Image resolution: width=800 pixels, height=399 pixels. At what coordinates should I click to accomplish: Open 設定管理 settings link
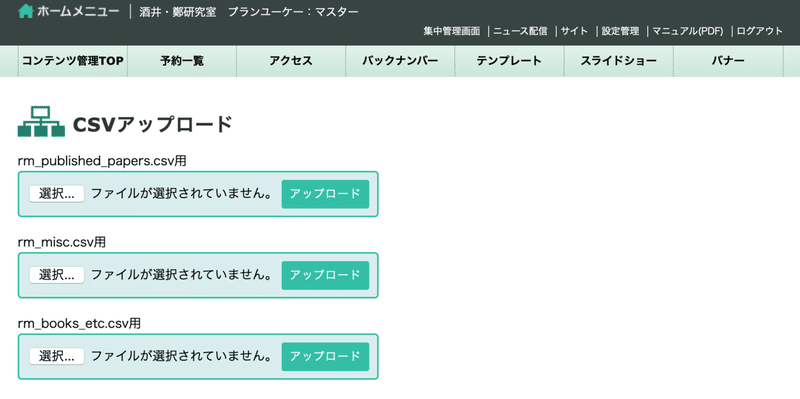(620, 31)
